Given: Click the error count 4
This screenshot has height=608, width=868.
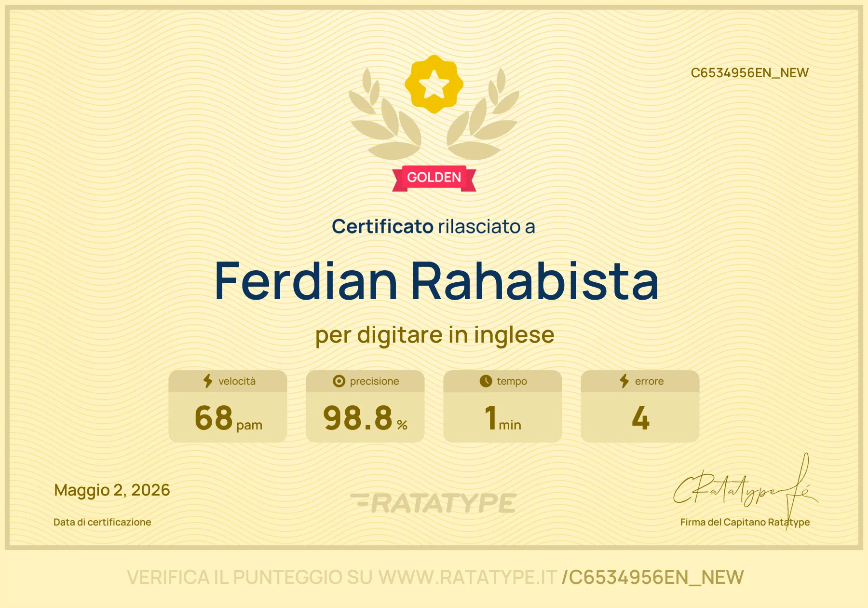Looking at the screenshot, I should click(x=640, y=418).
